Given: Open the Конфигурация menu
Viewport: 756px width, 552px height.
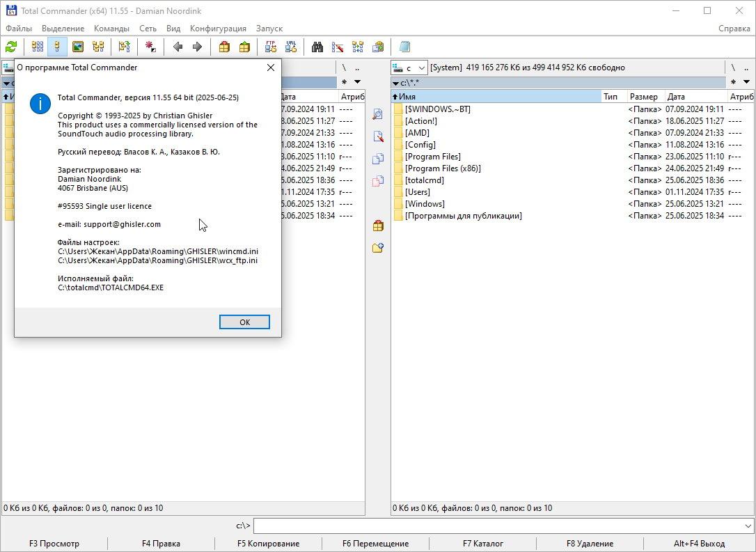Looking at the screenshot, I should (218, 29).
